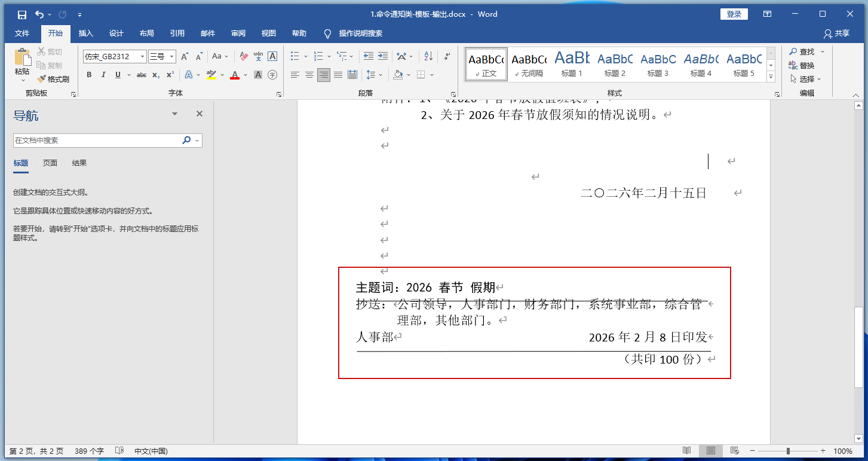Open the 插入 (Insert) ribbon tab
Image resolution: width=868 pixels, height=461 pixels.
pos(86,33)
